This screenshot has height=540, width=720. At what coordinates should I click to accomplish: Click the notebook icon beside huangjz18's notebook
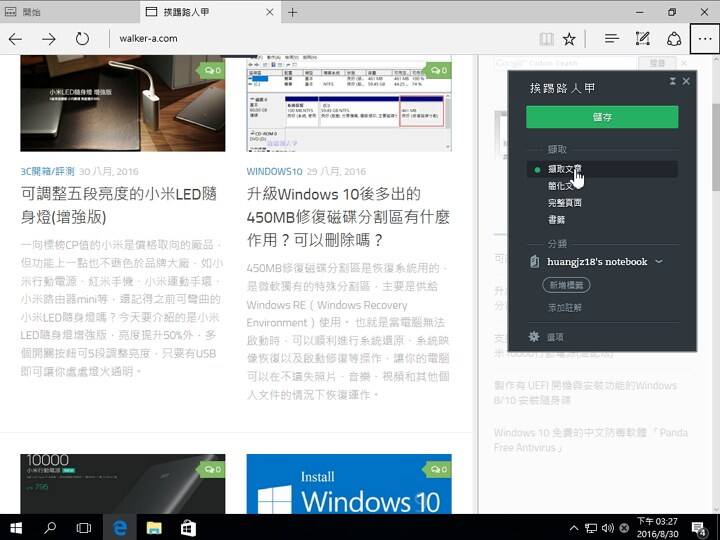pyautogui.click(x=534, y=262)
